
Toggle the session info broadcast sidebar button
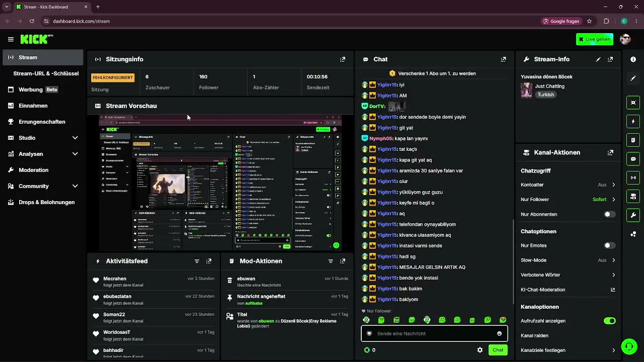click(633, 177)
